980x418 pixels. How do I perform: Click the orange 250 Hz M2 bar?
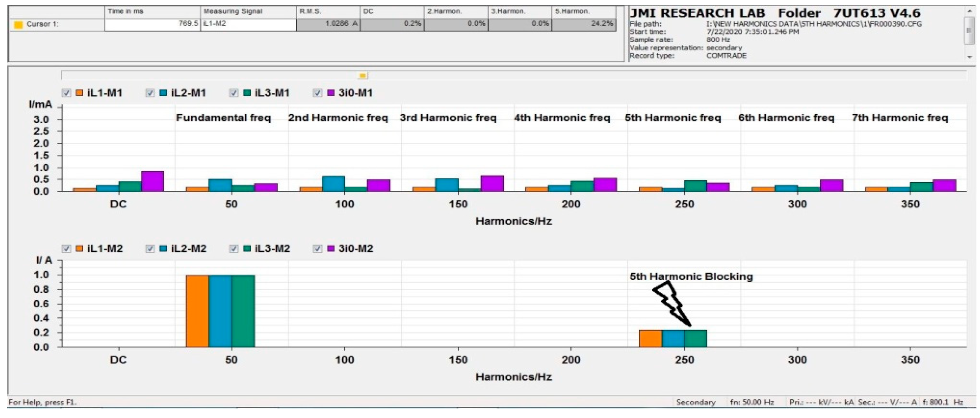(650, 339)
